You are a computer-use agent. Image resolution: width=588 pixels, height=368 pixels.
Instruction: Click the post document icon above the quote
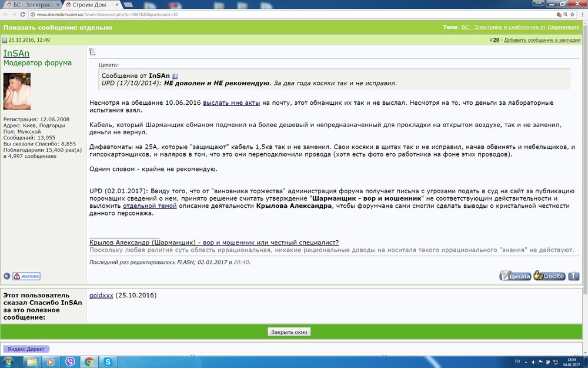[x=93, y=51]
